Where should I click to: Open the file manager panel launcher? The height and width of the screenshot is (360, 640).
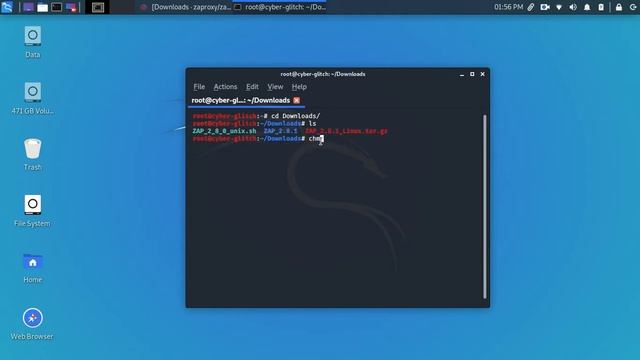[x=42, y=7]
